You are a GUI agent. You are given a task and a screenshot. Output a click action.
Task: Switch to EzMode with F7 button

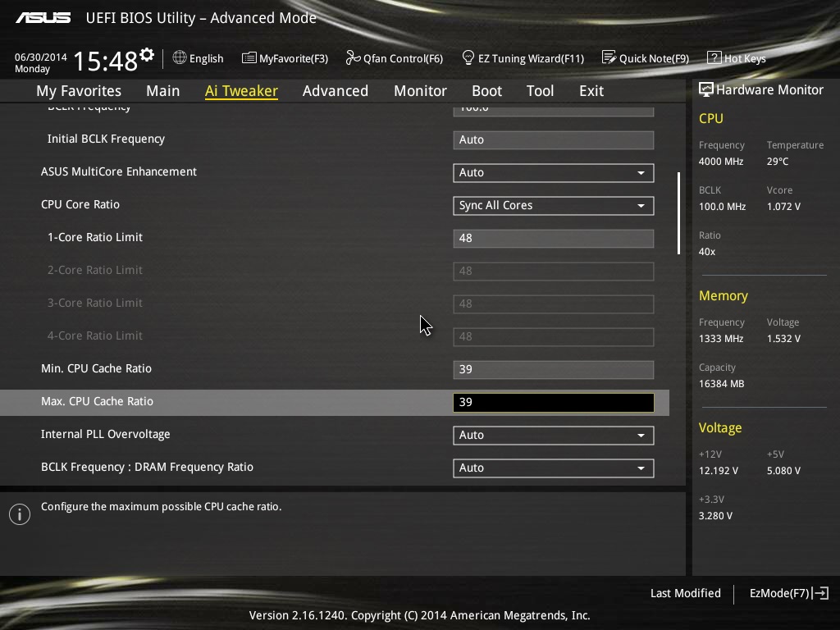pyautogui.click(x=787, y=593)
